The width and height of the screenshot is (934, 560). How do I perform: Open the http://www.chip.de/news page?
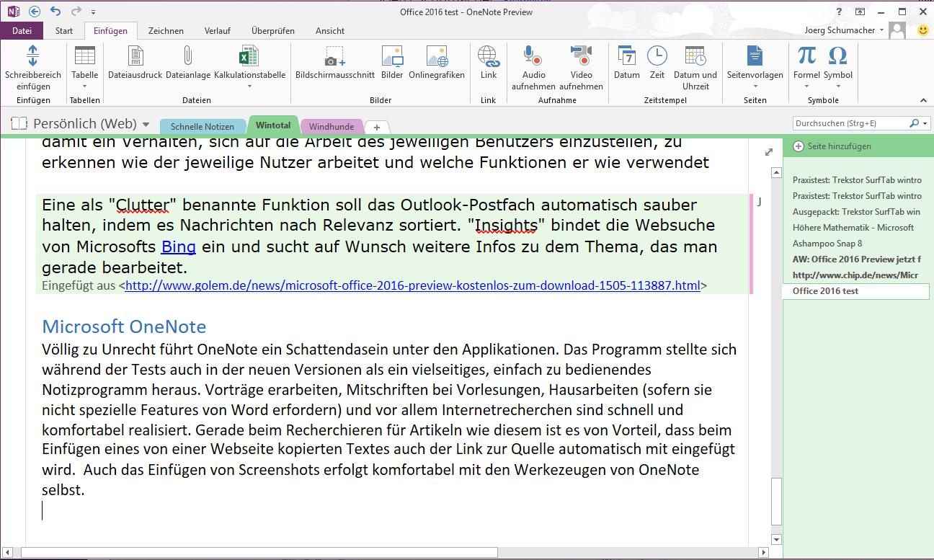855,275
